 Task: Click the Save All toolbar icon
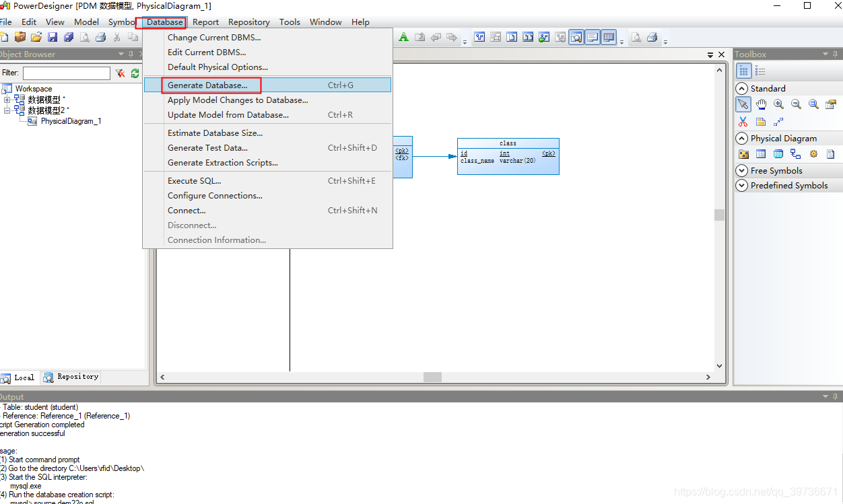[x=69, y=37]
